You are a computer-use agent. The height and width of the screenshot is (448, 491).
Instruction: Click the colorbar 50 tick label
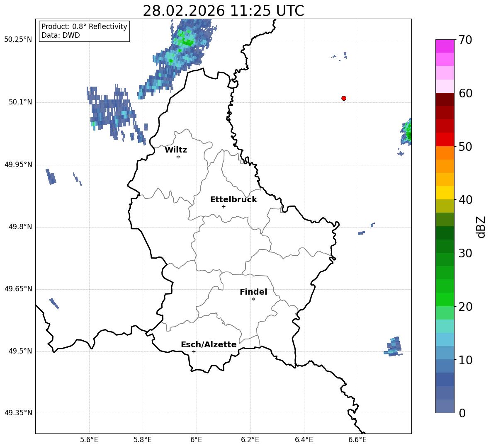(x=465, y=147)
